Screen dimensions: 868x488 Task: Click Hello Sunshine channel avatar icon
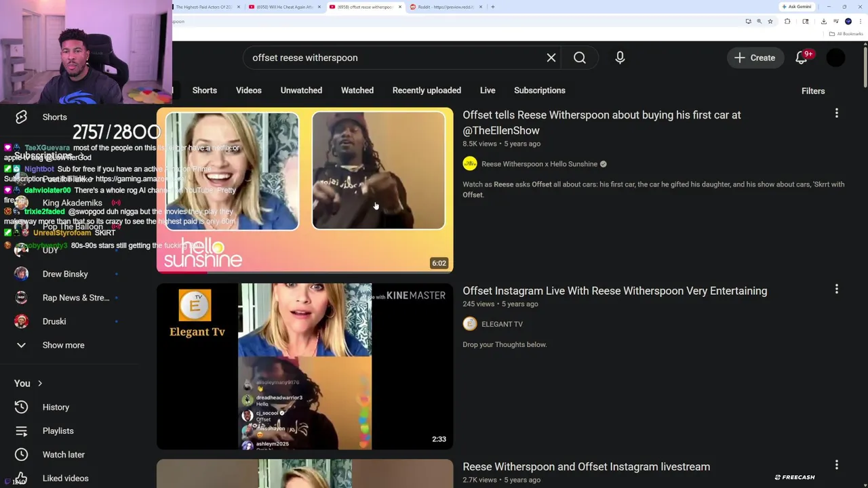click(470, 163)
